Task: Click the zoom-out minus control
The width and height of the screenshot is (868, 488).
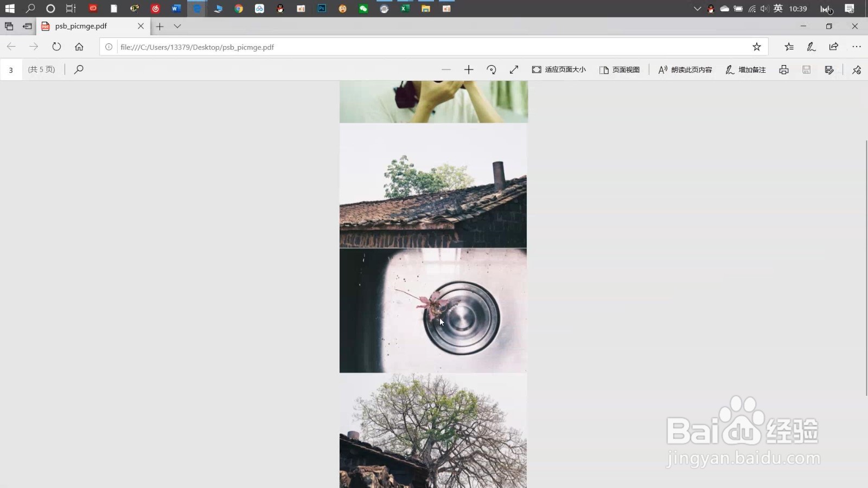Action: [446, 69]
